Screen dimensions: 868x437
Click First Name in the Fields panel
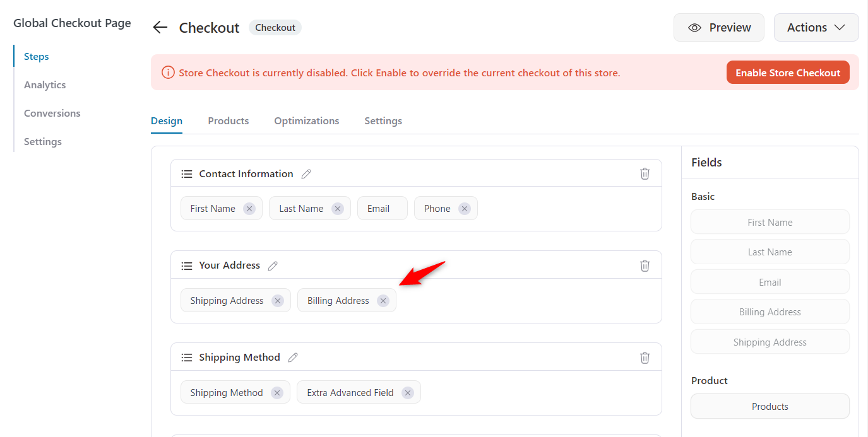(770, 222)
